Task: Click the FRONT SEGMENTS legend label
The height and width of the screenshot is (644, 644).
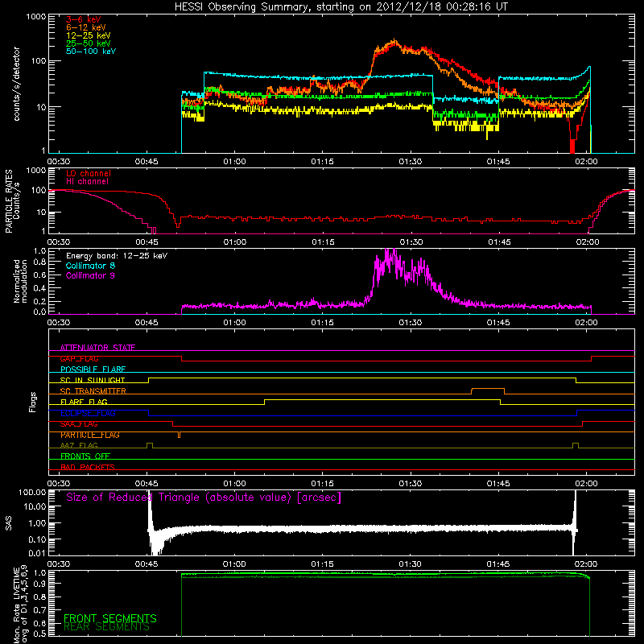Action: point(110,618)
